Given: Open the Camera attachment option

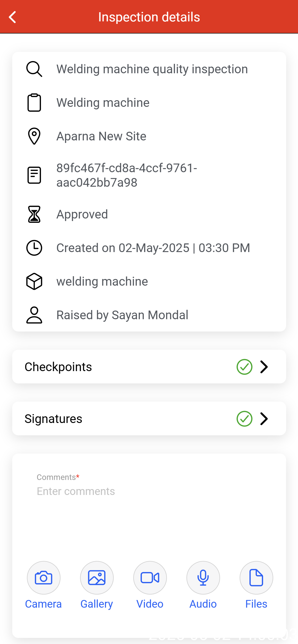Looking at the screenshot, I should coord(44,578).
